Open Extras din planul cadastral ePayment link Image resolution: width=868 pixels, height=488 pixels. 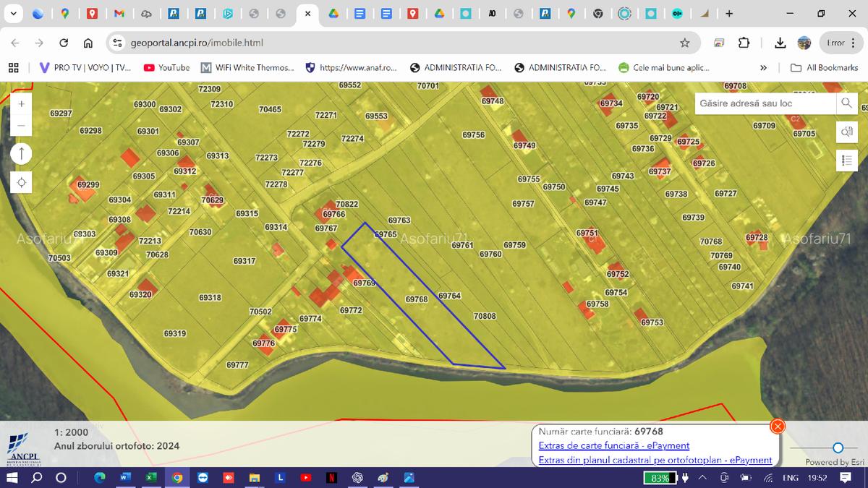pyautogui.click(x=655, y=460)
